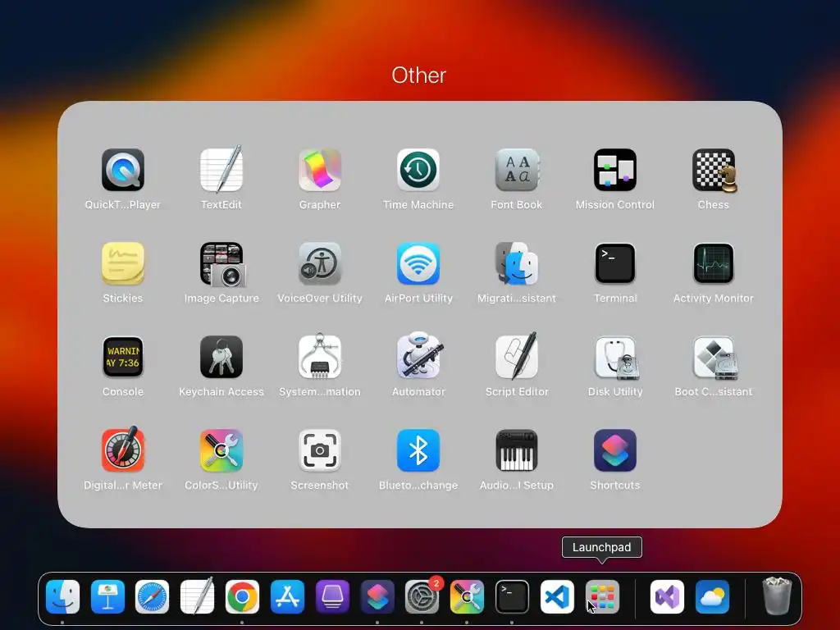Open Terminal from the Other folder
Screen dimensions: 840x630
[615, 263]
